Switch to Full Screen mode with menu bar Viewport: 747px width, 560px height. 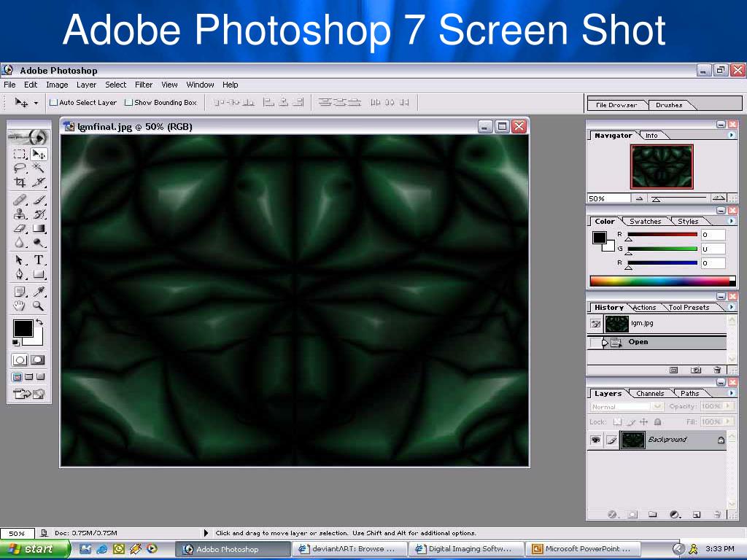(29, 377)
